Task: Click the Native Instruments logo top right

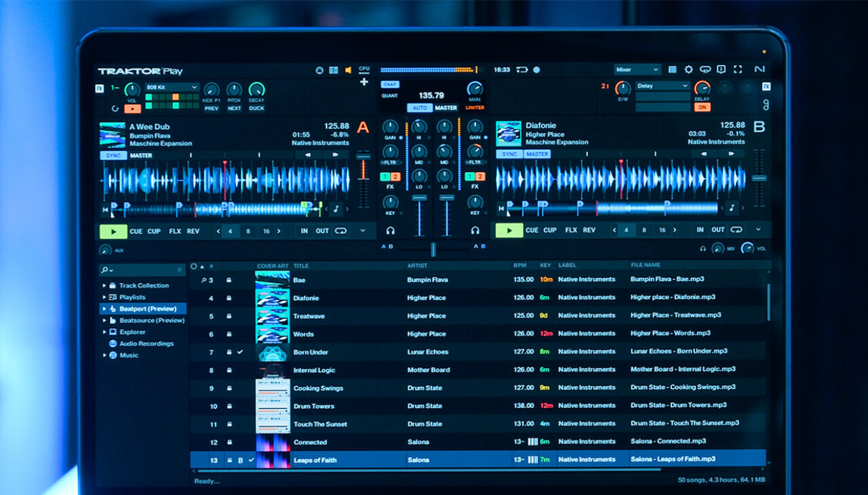Action: point(761,69)
